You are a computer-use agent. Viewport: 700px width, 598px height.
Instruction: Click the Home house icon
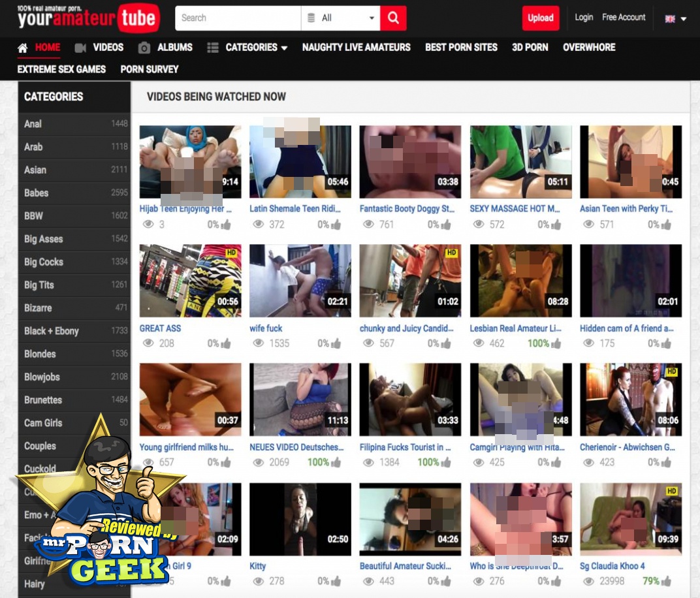23,48
